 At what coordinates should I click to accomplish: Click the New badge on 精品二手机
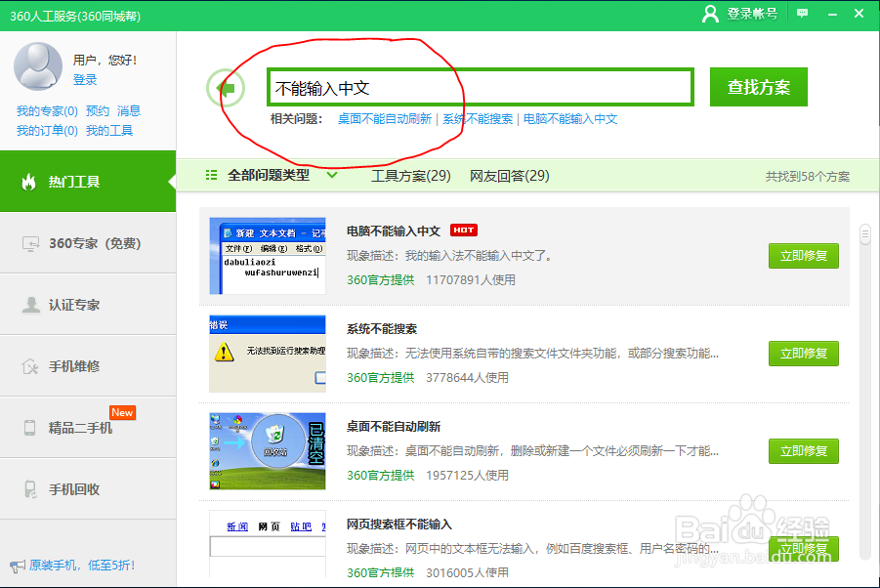click(x=122, y=412)
